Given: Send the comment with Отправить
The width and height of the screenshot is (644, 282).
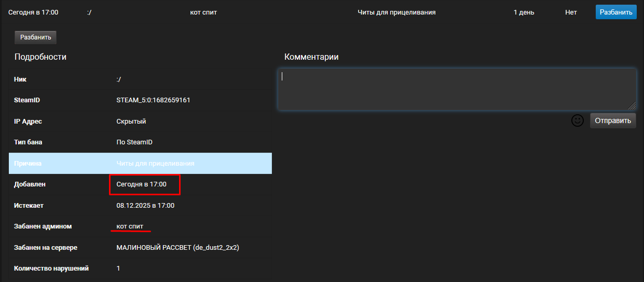Looking at the screenshot, I should tap(613, 120).
